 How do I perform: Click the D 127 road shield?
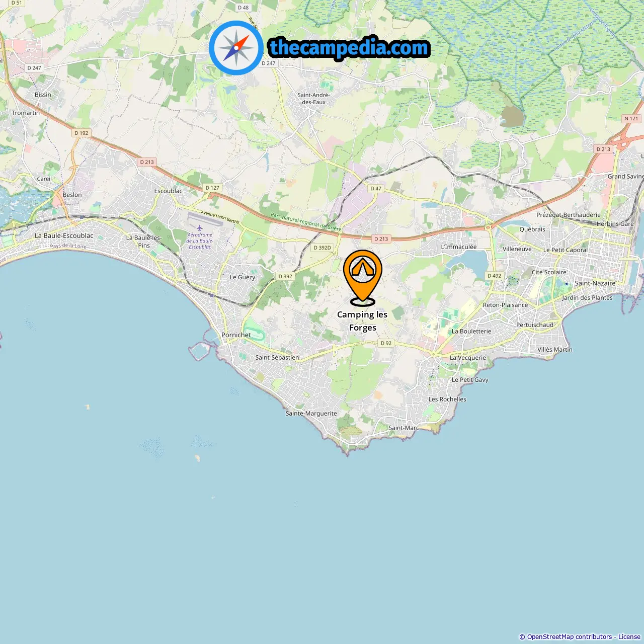(x=212, y=188)
